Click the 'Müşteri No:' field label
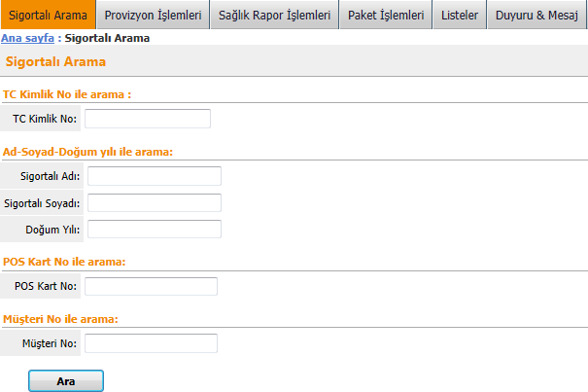 click(50, 343)
